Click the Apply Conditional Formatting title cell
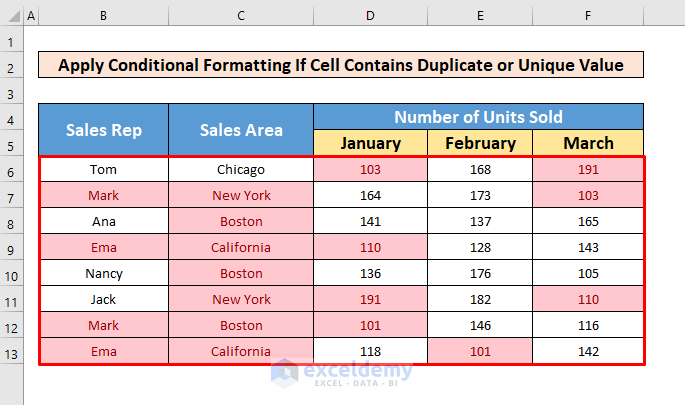 point(340,65)
